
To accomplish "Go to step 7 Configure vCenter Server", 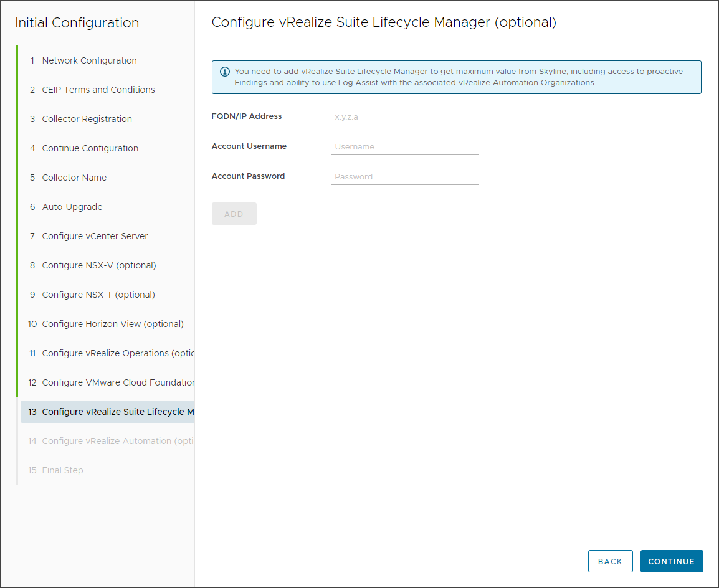I will click(x=90, y=237).
